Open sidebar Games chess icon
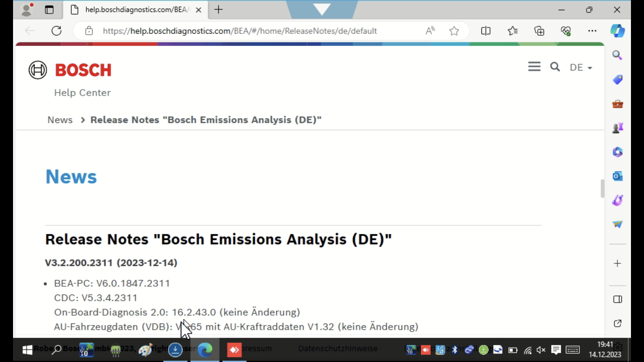Image resolution: width=644 pixels, height=362 pixels. click(x=617, y=128)
